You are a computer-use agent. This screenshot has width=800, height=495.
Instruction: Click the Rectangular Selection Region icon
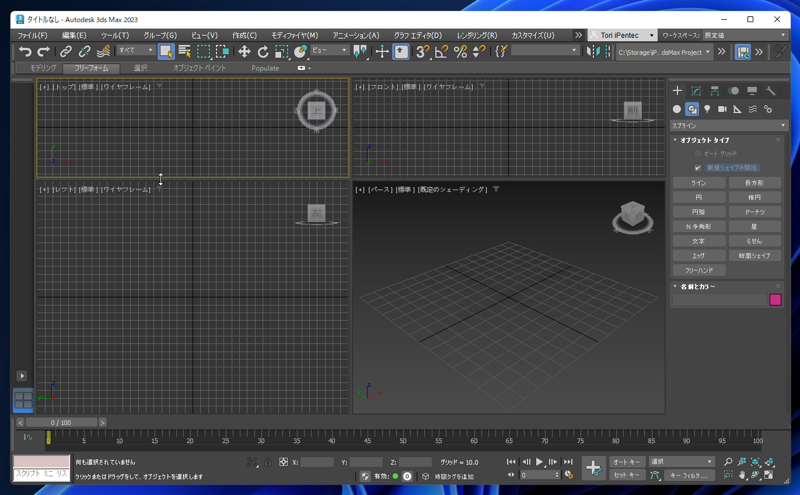pyautogui.click(x=204, y=52)
